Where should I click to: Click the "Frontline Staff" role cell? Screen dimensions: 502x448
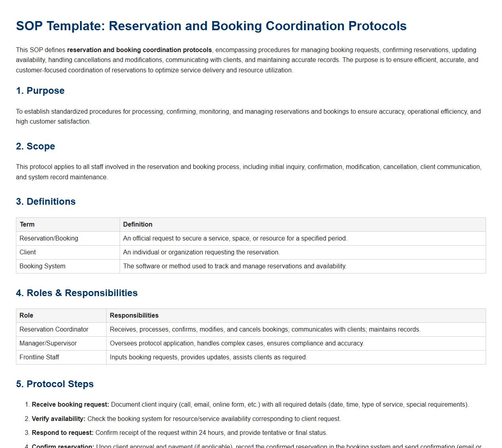pos(39,357)
